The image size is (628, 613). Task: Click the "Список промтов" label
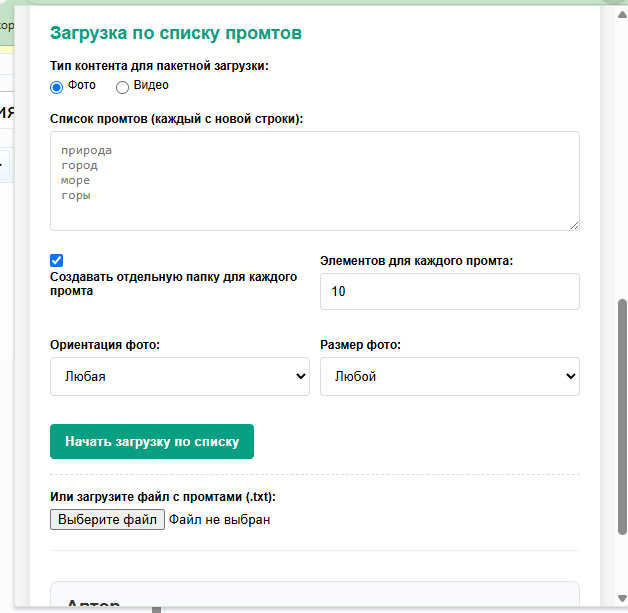pos(176,119)
